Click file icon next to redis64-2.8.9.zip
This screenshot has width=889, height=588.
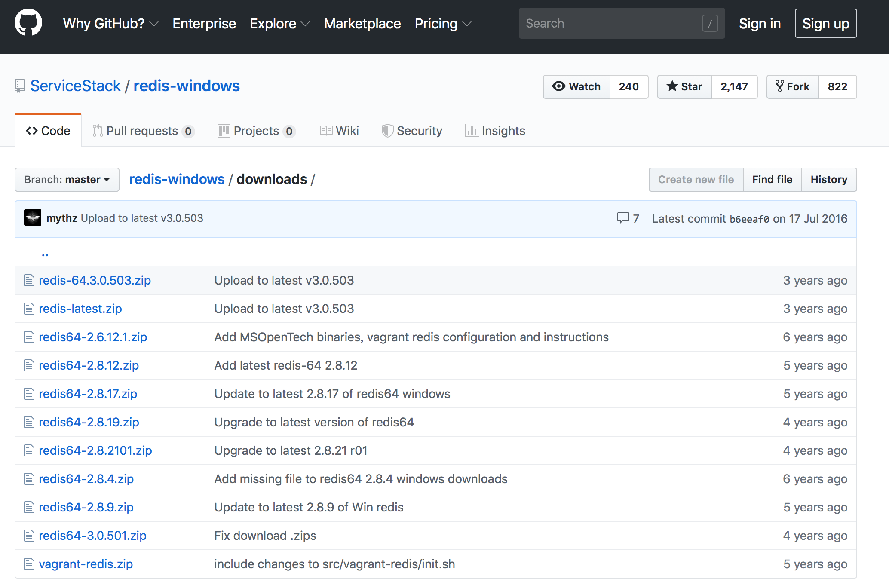[x=29, y=507]
